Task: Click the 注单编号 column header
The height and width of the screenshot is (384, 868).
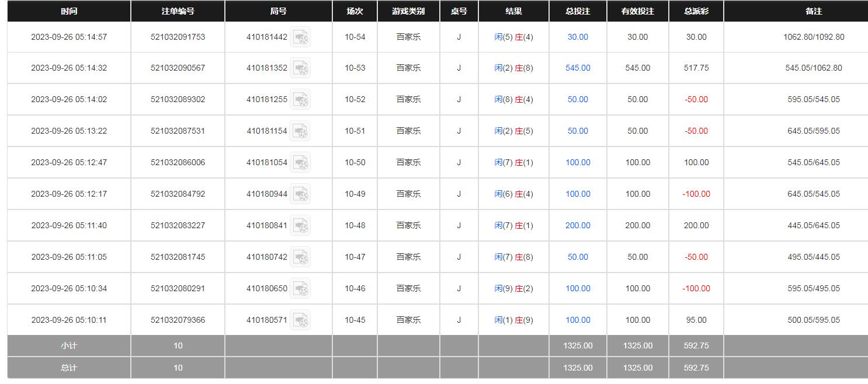Action: [178, 11]
